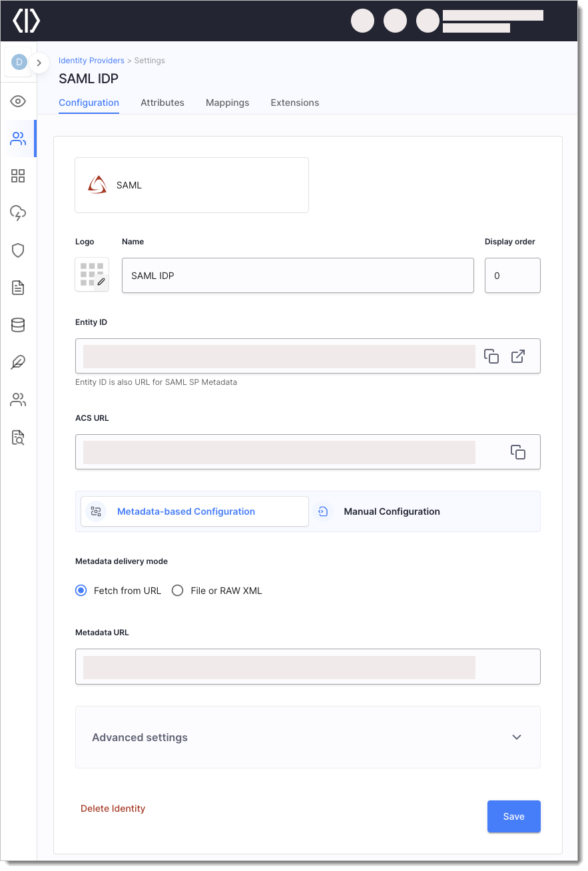This screenshot has width=588, height=871.
Task: Copy the Entity ID value
Action: coord(491,356)
